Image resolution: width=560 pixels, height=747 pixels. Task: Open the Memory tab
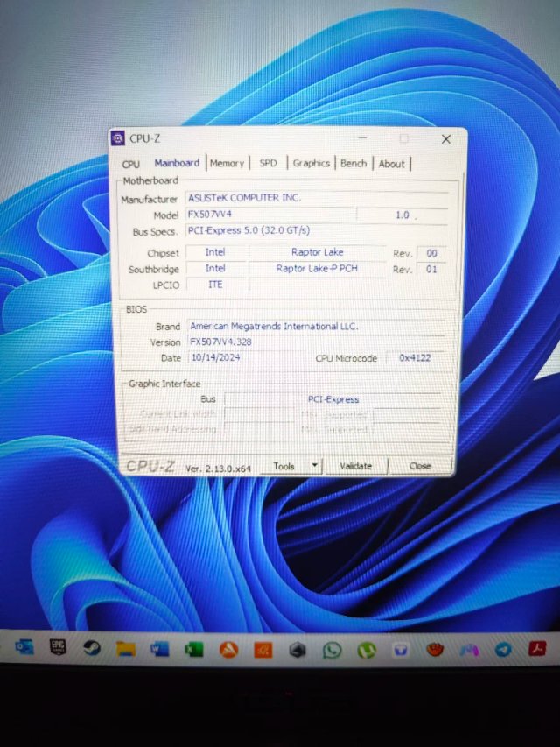pos(227,164)
